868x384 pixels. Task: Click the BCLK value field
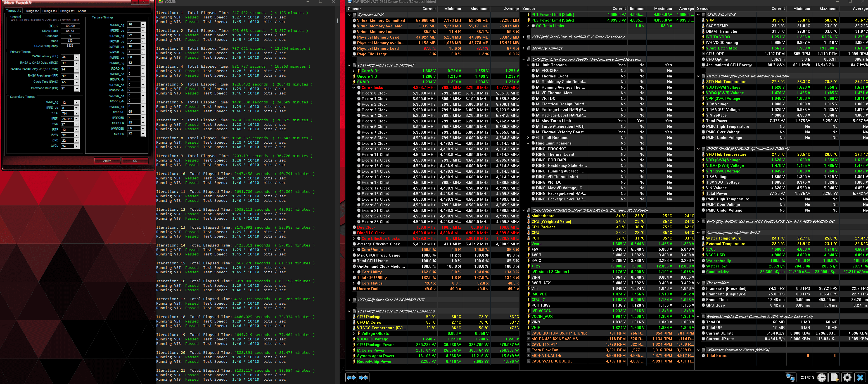click(x=70, y=26)
